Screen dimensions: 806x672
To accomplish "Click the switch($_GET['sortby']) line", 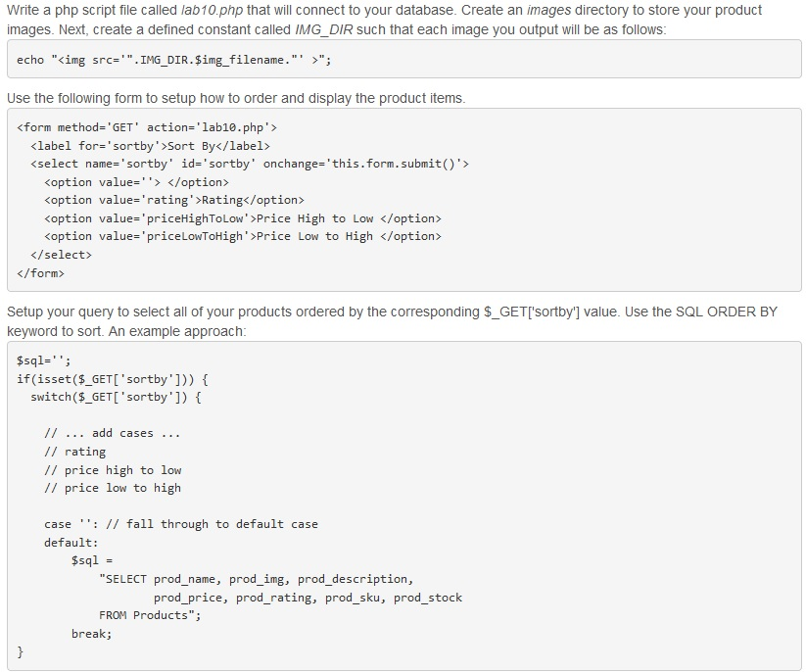I will [x=116, y=398].
